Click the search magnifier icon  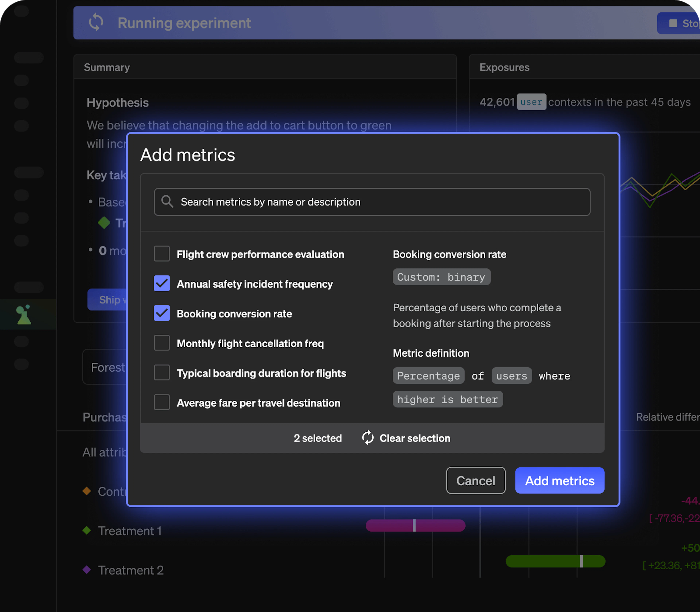[167, 201]
